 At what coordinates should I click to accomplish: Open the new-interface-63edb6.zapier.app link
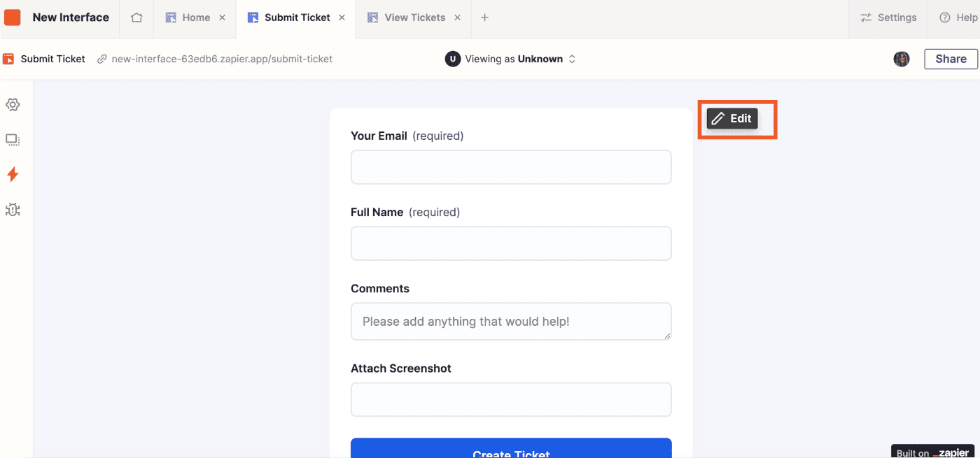[x=216, y=59]
